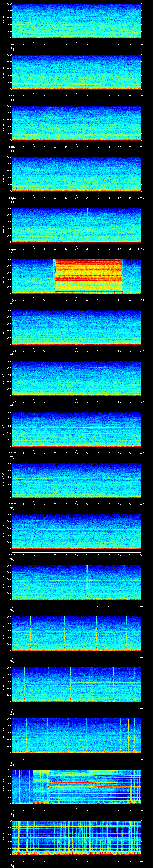Click the 26:00 end time label

141,504
